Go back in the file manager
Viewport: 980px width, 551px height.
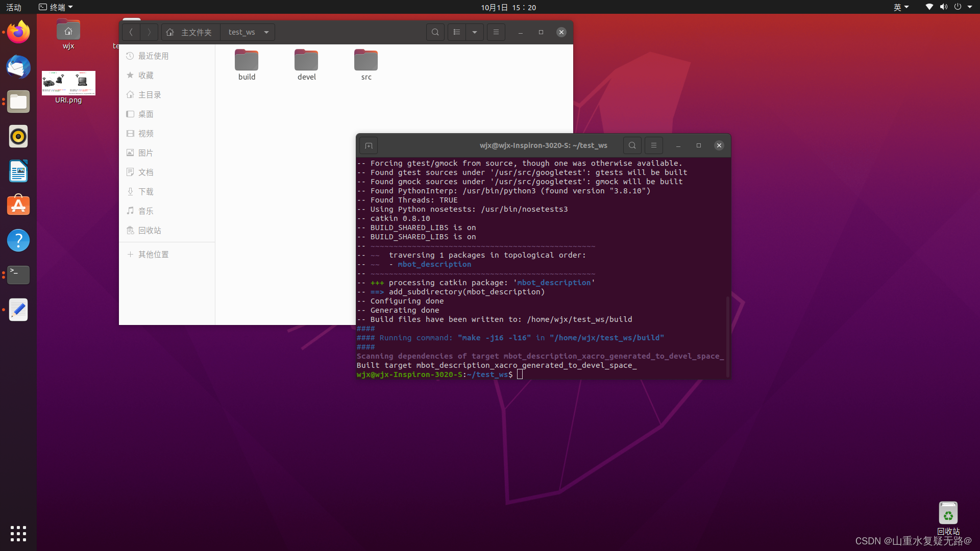(131, 32)
